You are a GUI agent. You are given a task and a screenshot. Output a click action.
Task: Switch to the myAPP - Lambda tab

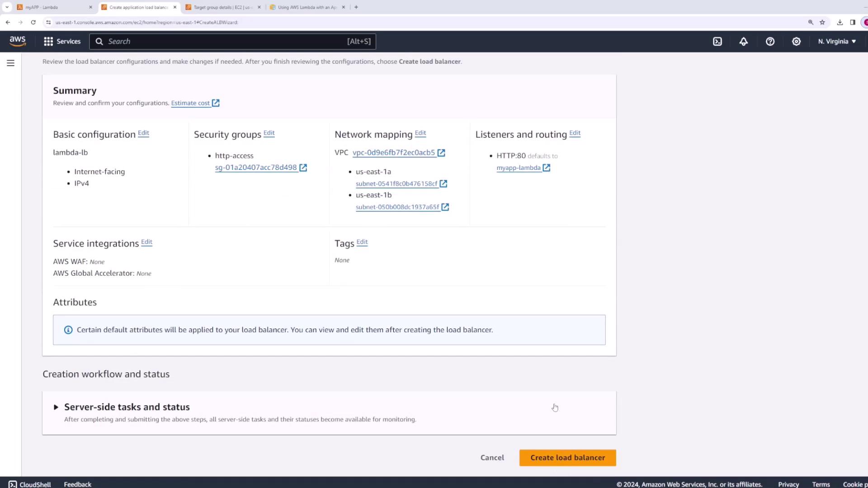point(50,7)
